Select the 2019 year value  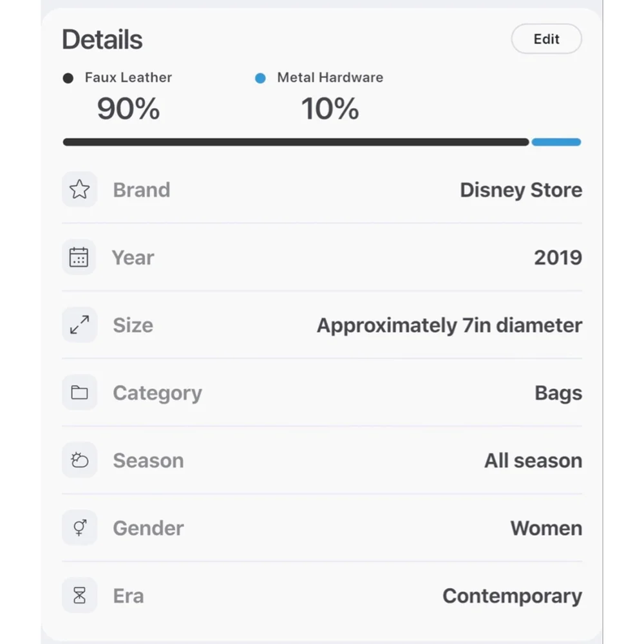[x=558, y=258]
